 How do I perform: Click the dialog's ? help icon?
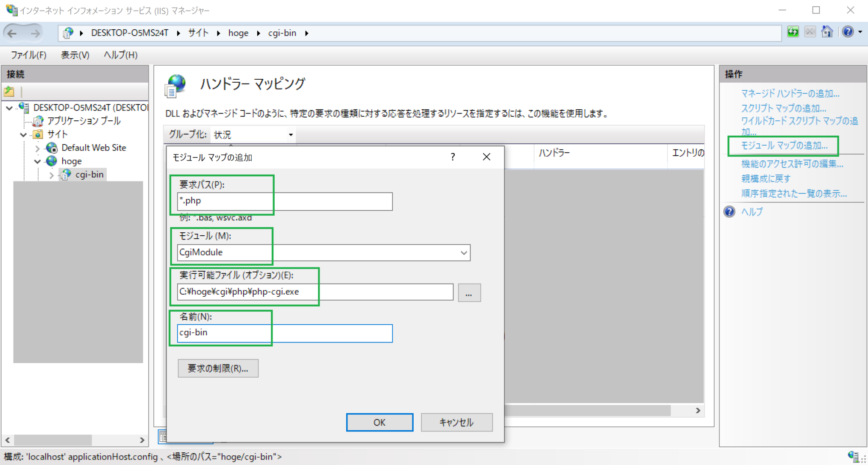[453, 157]
